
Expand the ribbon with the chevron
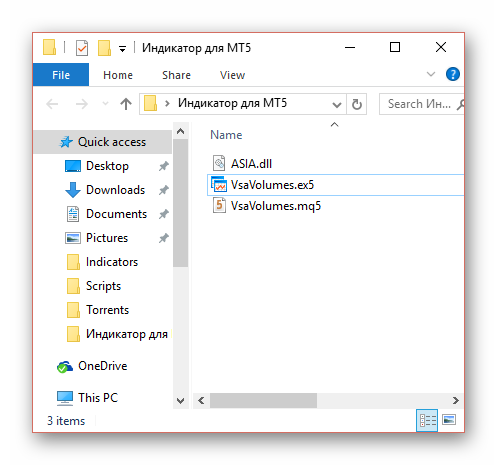(x=431, y=74)
